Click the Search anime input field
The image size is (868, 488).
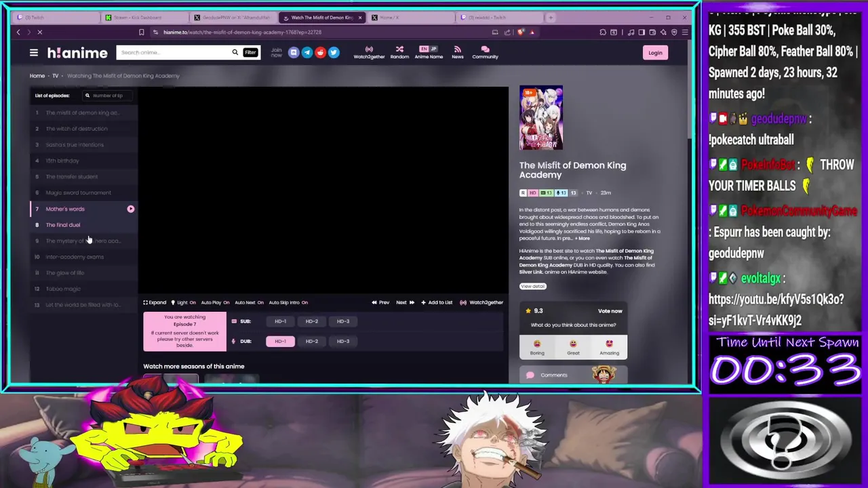point(174,52)
